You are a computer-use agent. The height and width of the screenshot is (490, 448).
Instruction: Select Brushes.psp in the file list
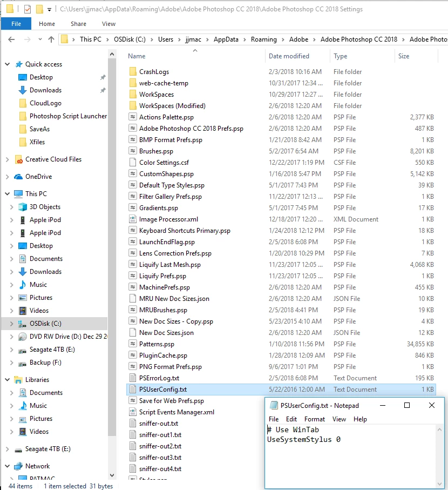[x=156, y=151]
